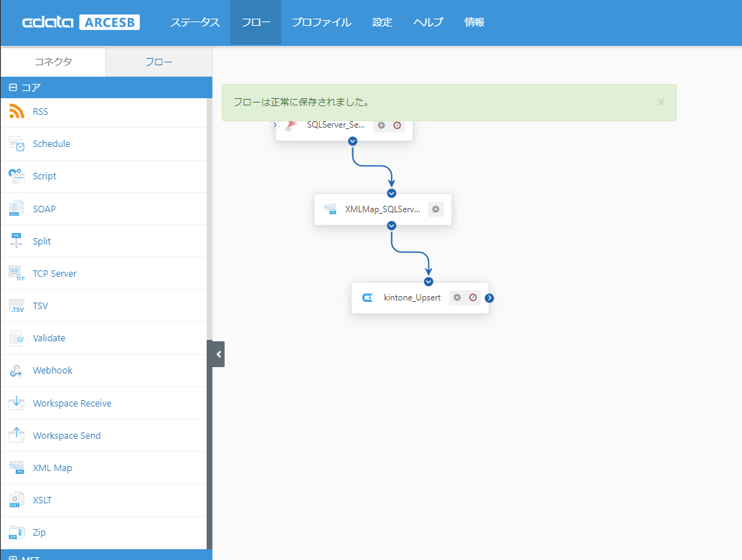Click the Zip connector icon
Screen dimensions: 742x560
(x=17, y=532)
